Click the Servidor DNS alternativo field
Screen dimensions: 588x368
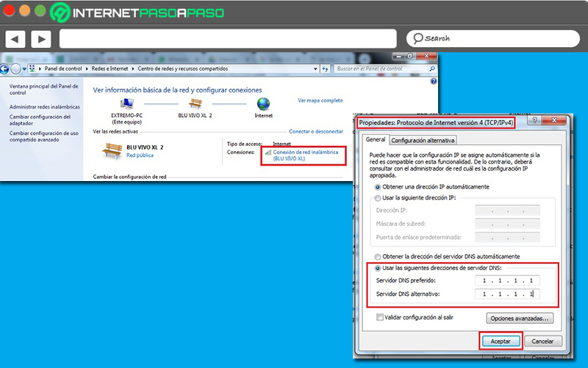pos(507,294)
